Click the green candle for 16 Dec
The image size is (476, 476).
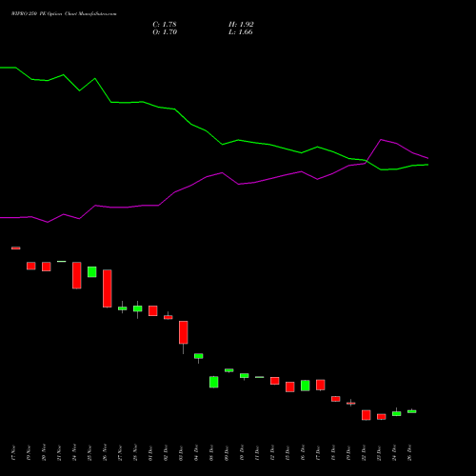(306, 386)
